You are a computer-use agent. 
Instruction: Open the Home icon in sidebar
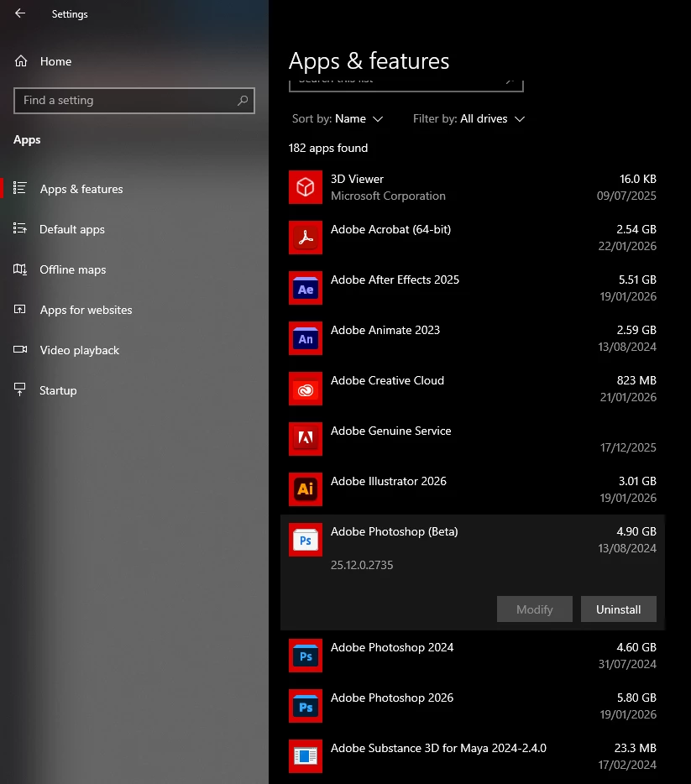21,61
